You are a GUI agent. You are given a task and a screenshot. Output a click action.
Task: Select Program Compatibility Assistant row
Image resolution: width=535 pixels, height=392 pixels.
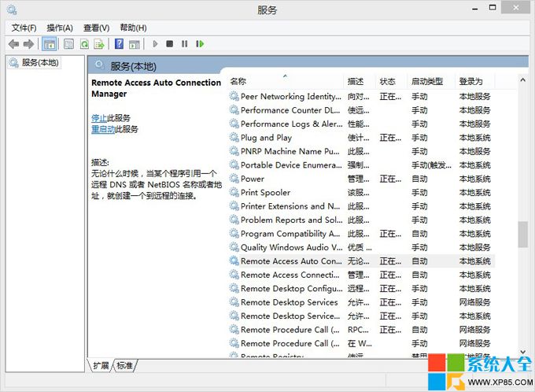tap(361, 234)
